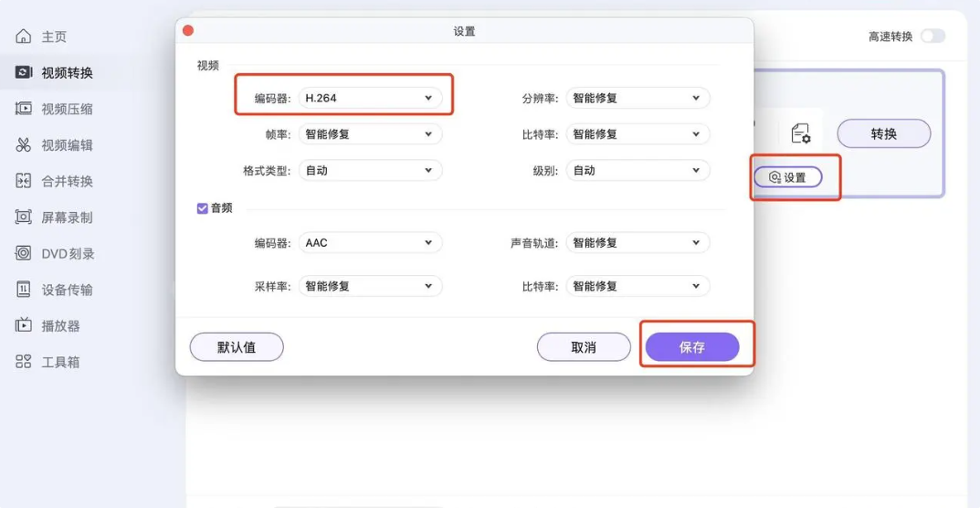Open the 帧率 dropdown
The width and height of the screenshot is (980, 508).
(x=370, y=134)
